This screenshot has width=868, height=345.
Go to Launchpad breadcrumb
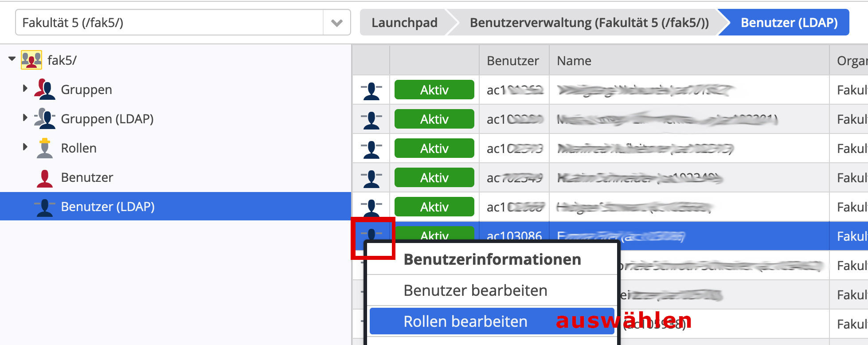[404, 23]
